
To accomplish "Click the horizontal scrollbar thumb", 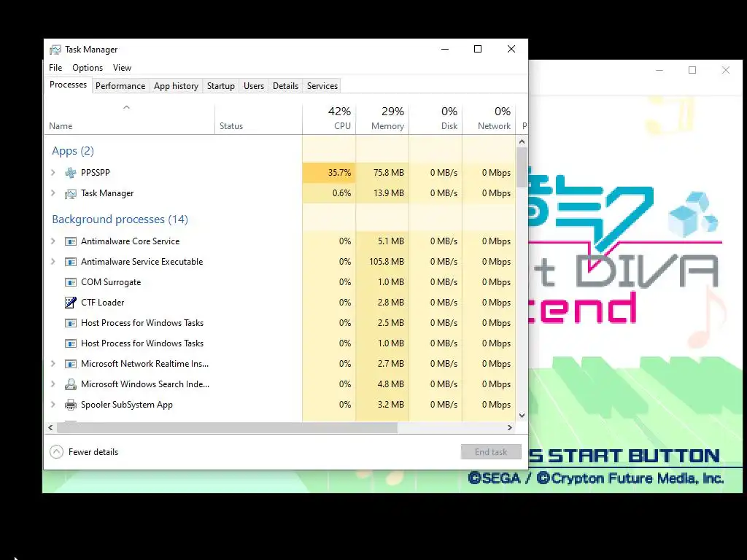I will (227, 427).
